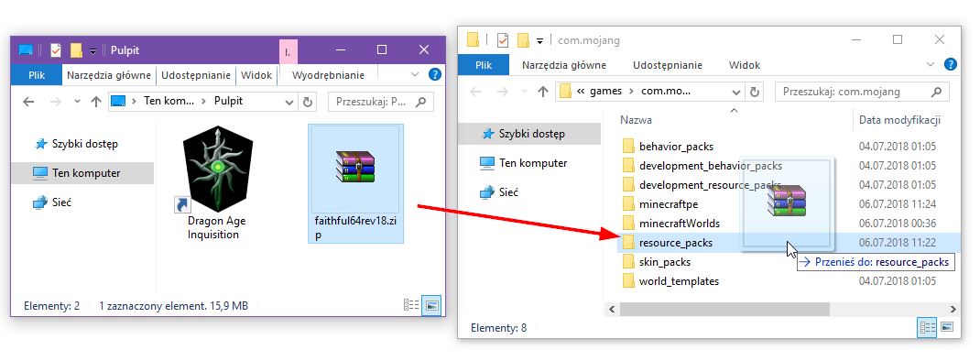This screenshot has width=980, height=361.
Task: Expand the ribbon in Pulpit window
Action: (416, 74)
